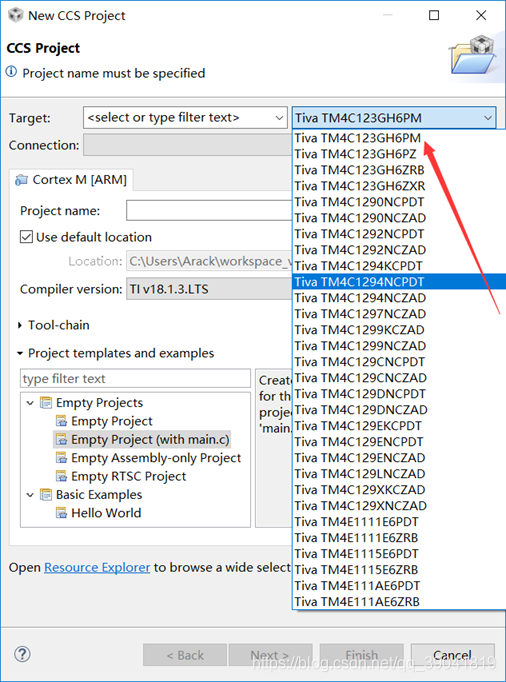Image resolution: width=506 pixels, height=682 pixels.
Task: Click the Basic Examples folder icon
Action: point(46,495)
